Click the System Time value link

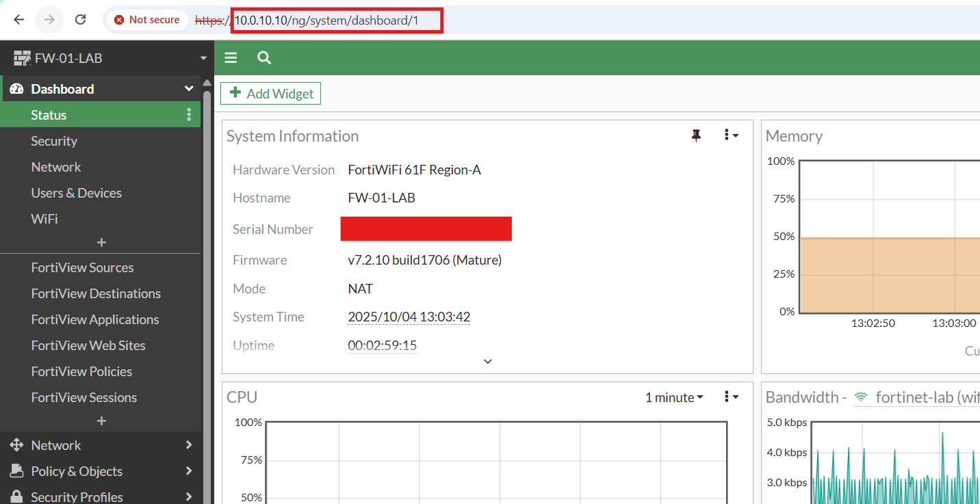pos(409,317)
